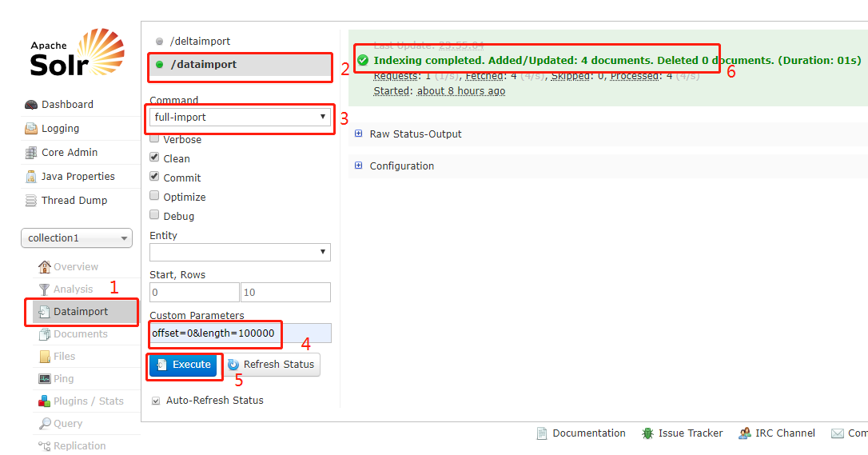Click the Custom Parameters field
868x455 pixels.
coord(241,333)
